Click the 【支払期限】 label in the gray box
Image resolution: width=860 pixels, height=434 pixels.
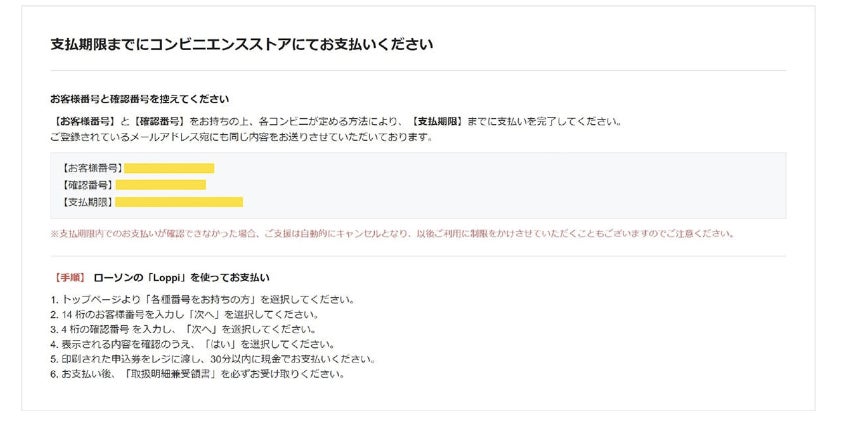tap(88, 202)
